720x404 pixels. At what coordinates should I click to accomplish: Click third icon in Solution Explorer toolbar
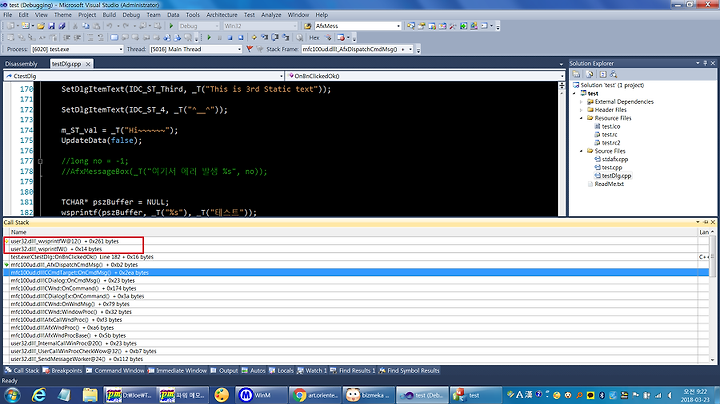click(603, 74)
